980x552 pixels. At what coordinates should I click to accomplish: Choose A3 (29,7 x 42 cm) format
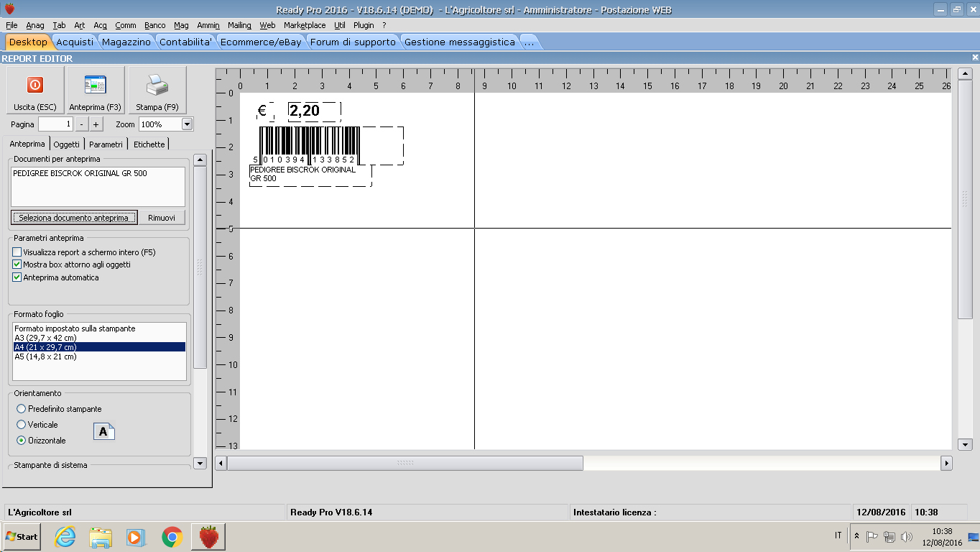[99, 338]
